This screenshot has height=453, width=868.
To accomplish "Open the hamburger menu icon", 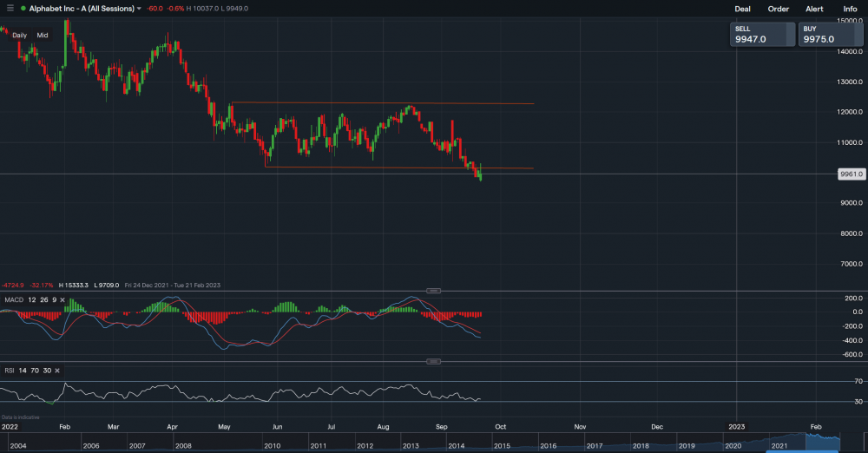I will coord(10,9).
